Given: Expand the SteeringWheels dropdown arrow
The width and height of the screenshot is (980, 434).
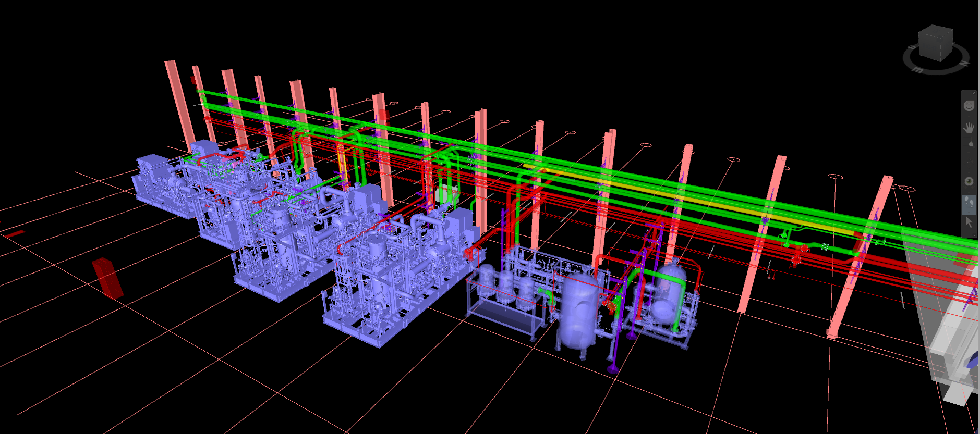Looking at the screenshot, I should click(969, 116).
